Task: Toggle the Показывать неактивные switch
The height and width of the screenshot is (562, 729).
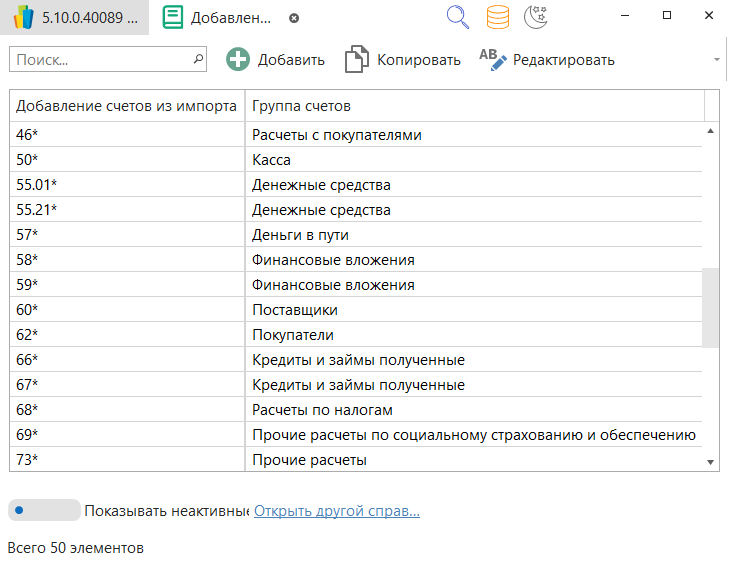Action: click(x=44, y=511)
